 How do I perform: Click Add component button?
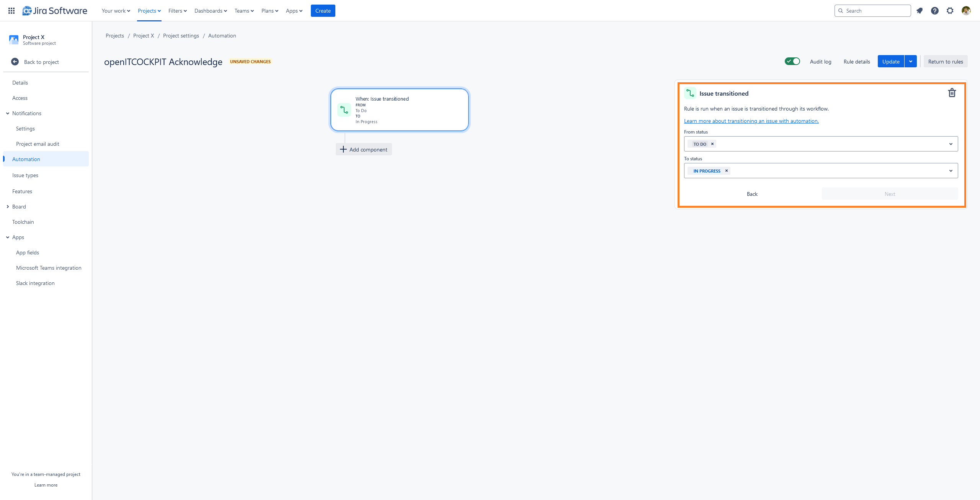[x=364, y=149]
